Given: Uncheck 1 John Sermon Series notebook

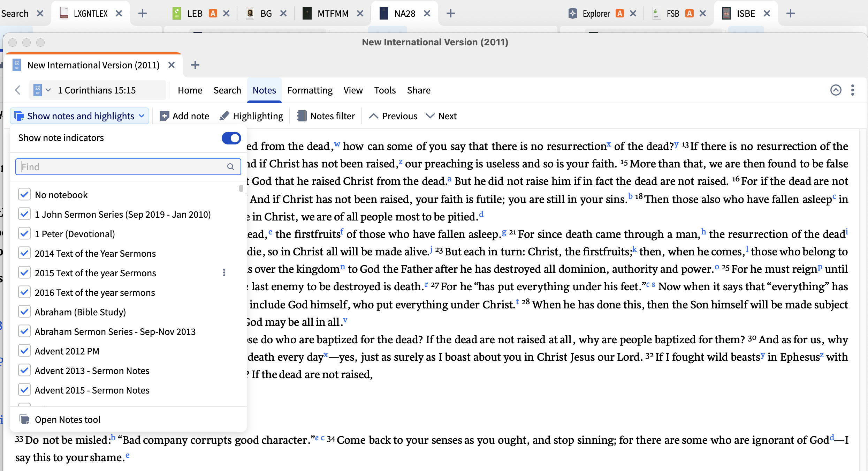Looking at the screenshot, I should (x=24, y=214).
